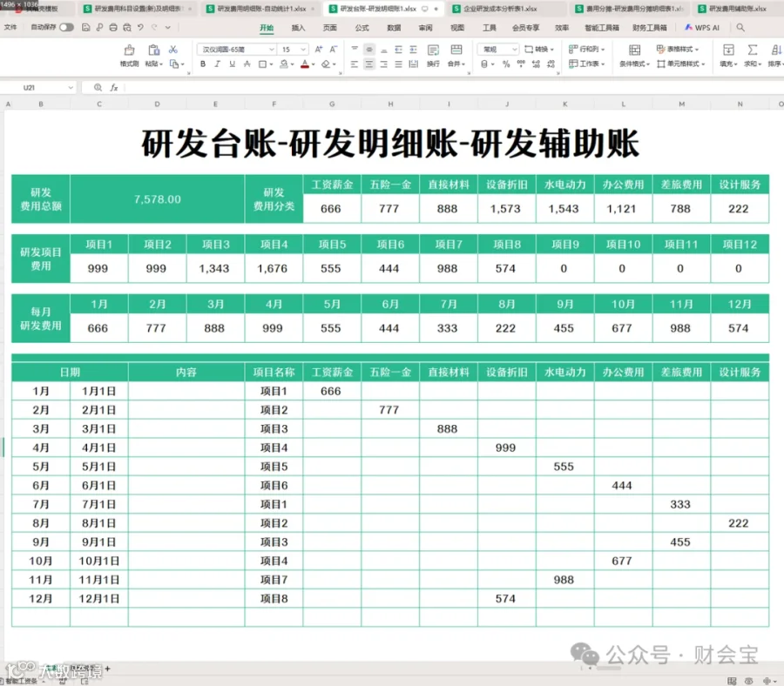Viewport: 784px width, 686px height.
Task: Increase font size with A+ icon
Action: point(319,49)
